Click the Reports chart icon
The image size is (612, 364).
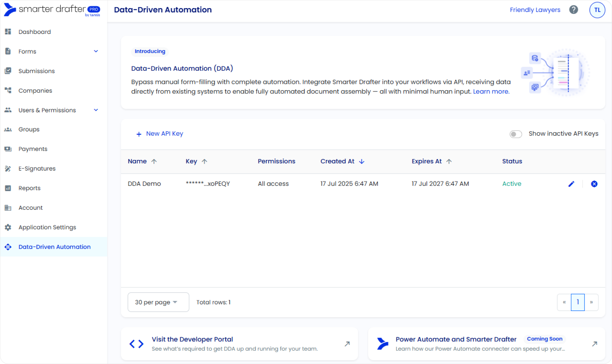pyautogui.click(x=8, y=188)
